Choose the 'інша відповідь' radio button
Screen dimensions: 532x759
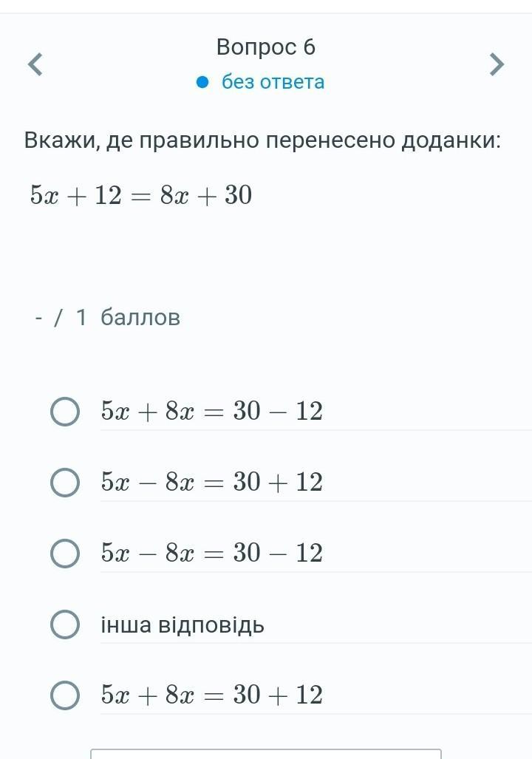(65, 624)
